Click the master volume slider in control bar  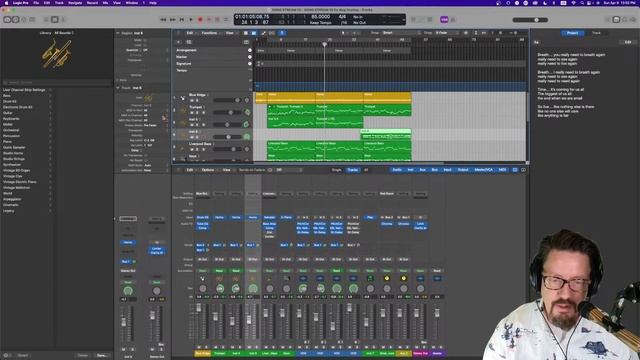(530, 20)
